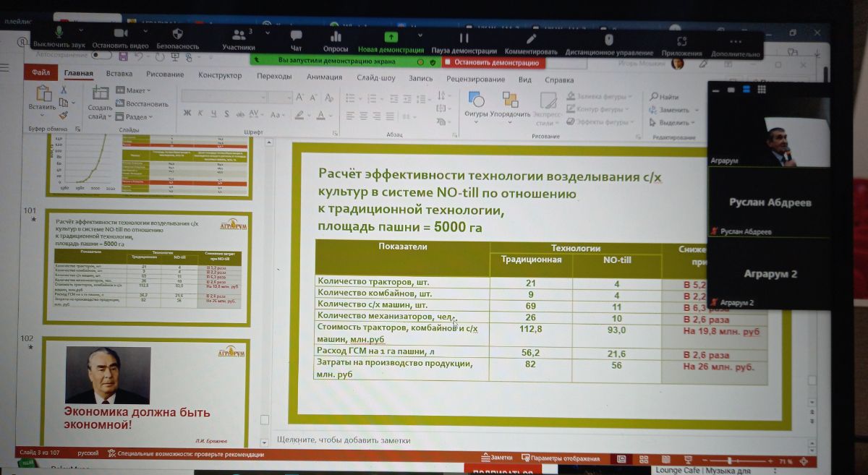
Task: Click the font color A button
Action: tap(320, 116)
